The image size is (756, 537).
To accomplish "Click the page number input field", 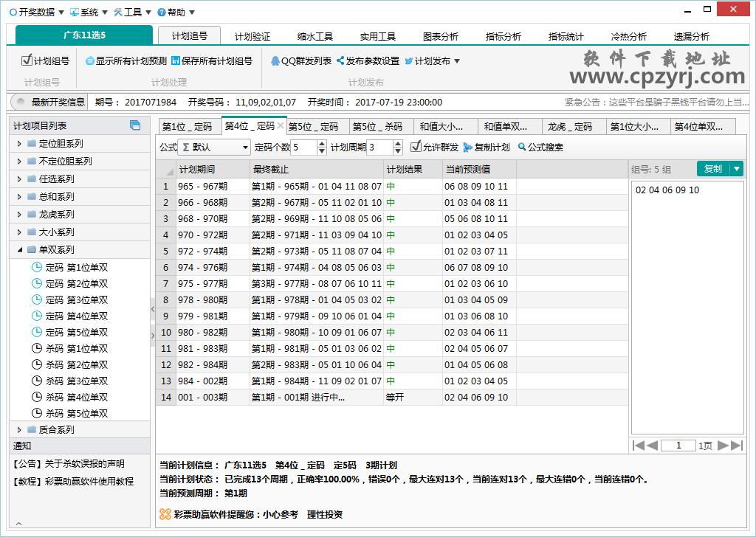I will pyautogui.click(x=679, y=445).
